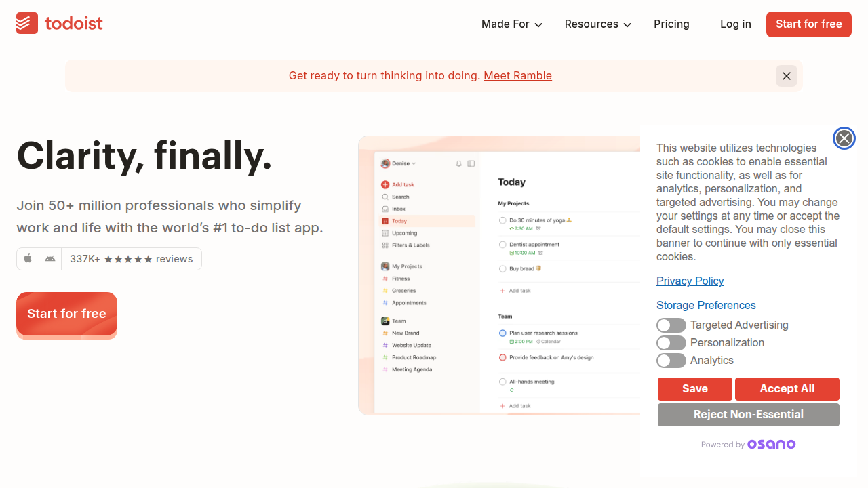Click the 337K+ reviews rating badge
The image size is (868, 488).
tap(131, 259)
